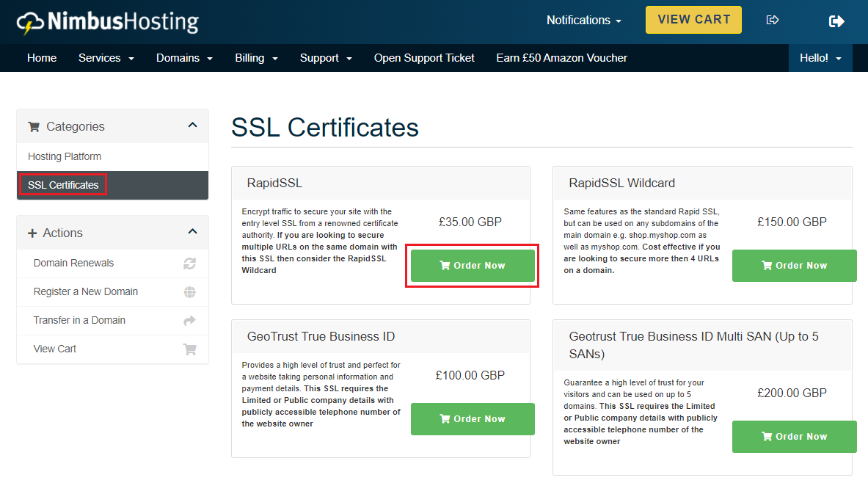
Task: Open the Billing dropdown menu
Action: 256,58
